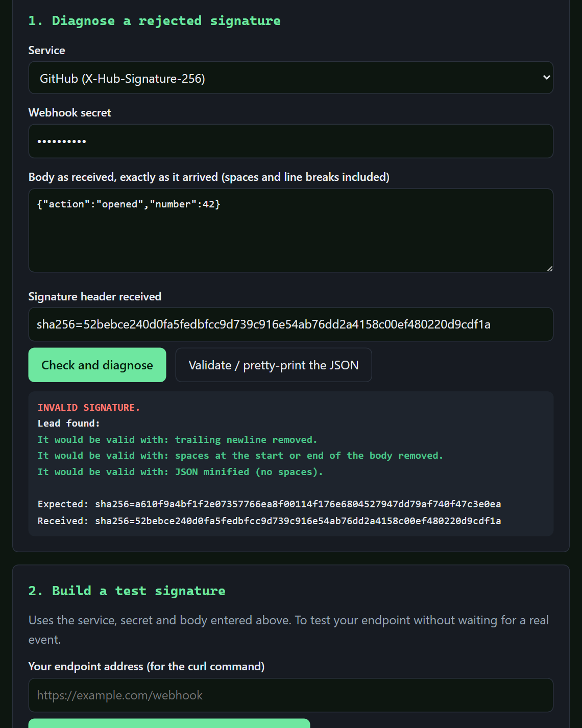Image resolution: width=582 pixels, height=728 pixels.
Task: Click the 'trailing newline removed.' hint line
Action: [x=178, y=439]
